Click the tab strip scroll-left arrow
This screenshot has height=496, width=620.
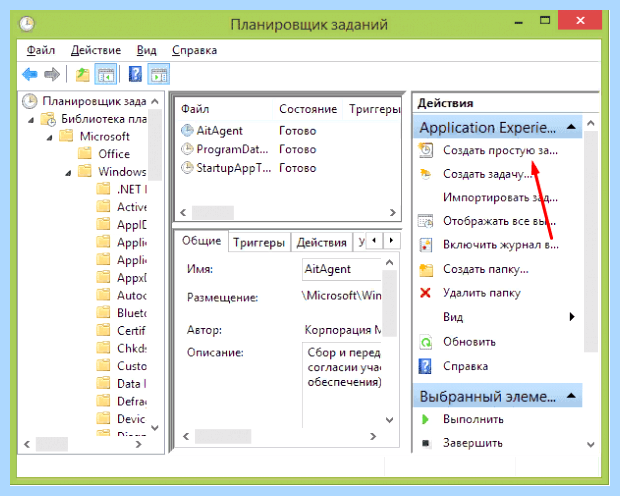374,240
